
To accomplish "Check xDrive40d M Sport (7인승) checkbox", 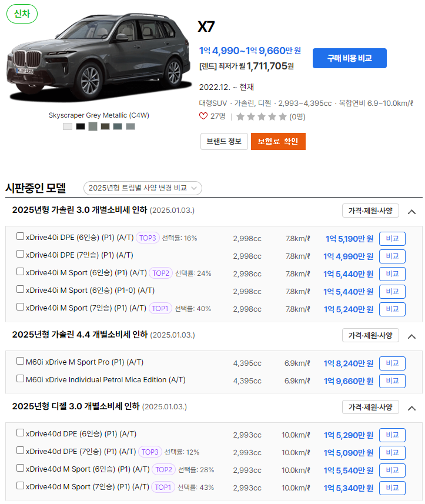I will point(20,486).
